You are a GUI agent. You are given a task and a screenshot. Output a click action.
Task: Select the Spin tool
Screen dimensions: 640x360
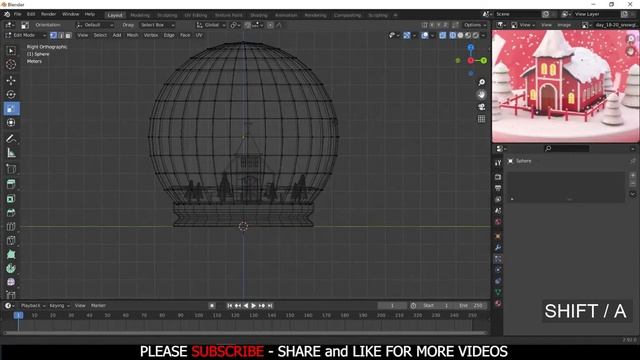pos(11,268)
